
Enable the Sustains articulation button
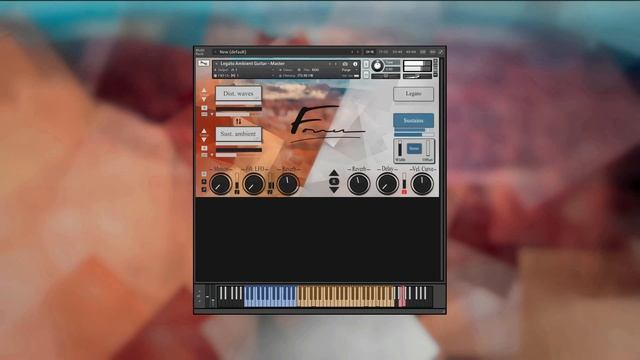click(x=413, y=120)
